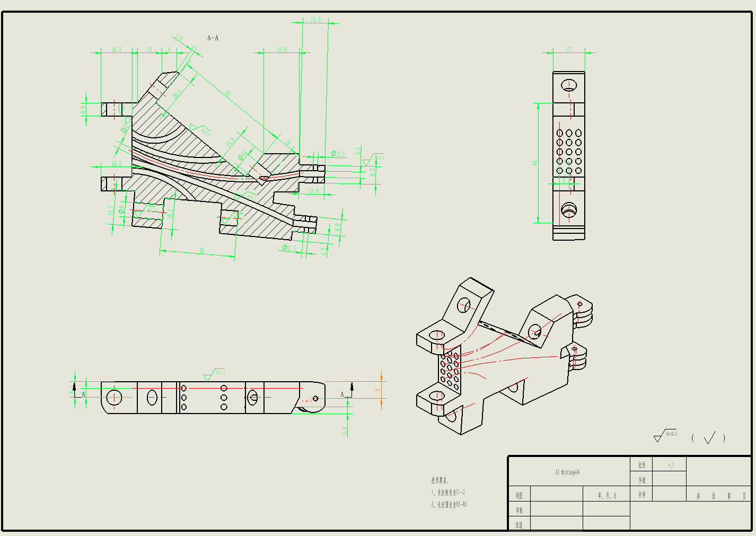Viewport: 756px width, 536px height.
Task: Select the 18.7 dimension on the lower left
Action: click(x=111, y=210)
